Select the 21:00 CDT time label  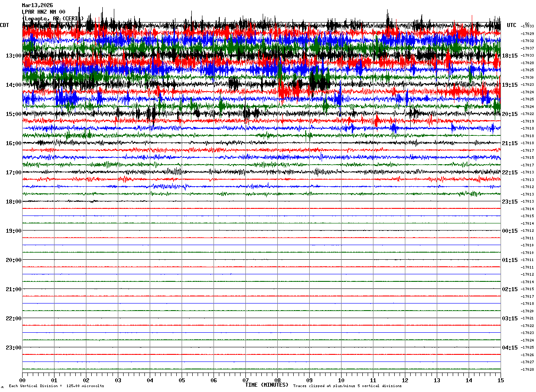pyautogui.click(x=14, y=289)
